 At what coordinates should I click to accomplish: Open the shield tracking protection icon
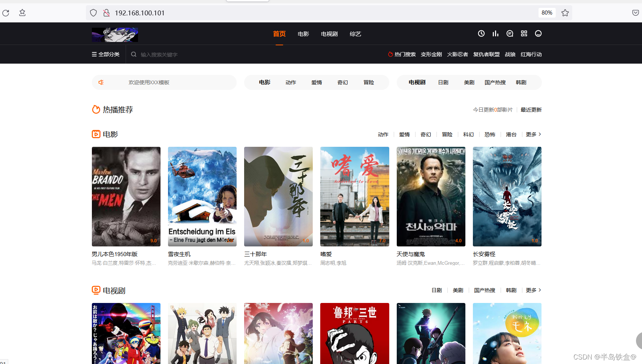pos(93,13)
